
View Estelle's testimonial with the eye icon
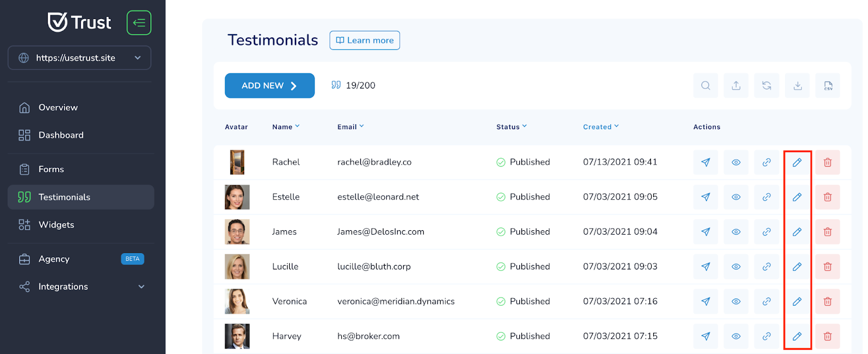pyautogui.click(x=736, y=197)
